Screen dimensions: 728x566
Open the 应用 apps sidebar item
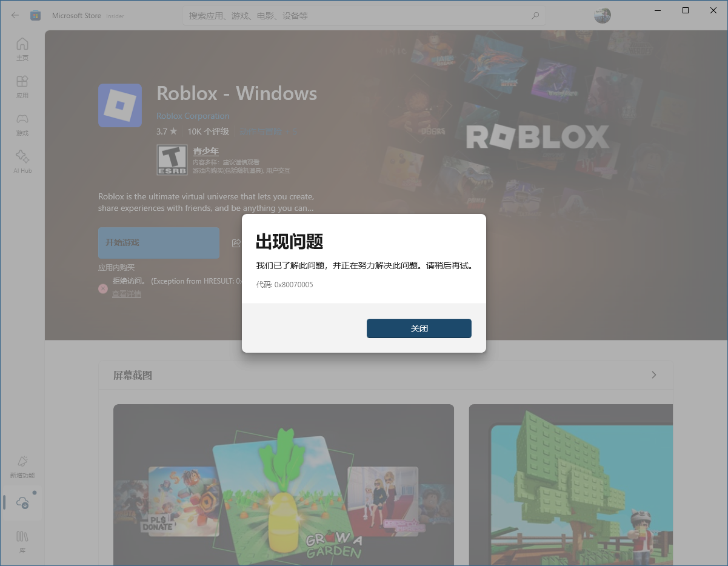[22, 87]
